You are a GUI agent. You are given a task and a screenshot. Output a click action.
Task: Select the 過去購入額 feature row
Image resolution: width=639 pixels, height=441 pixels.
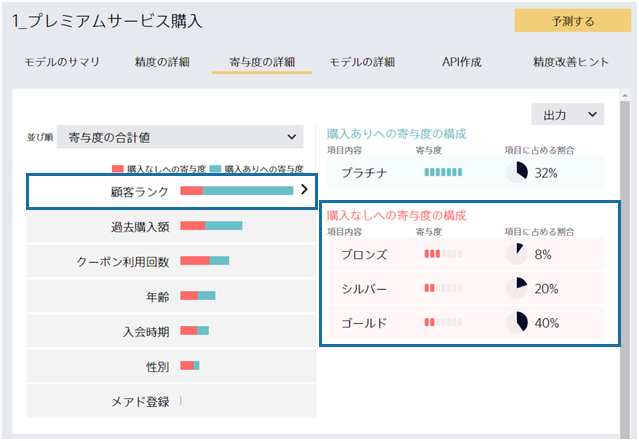point(171,226)
